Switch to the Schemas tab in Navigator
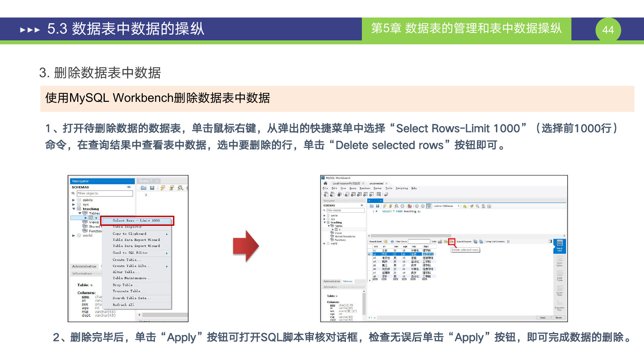 point(348,281)
